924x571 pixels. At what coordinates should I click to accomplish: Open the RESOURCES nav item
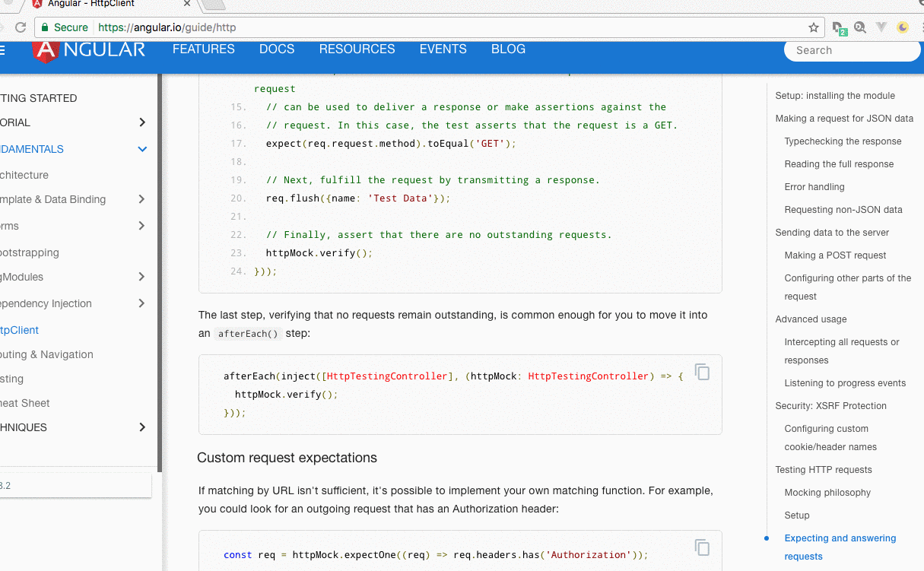[x=357, y=49]
